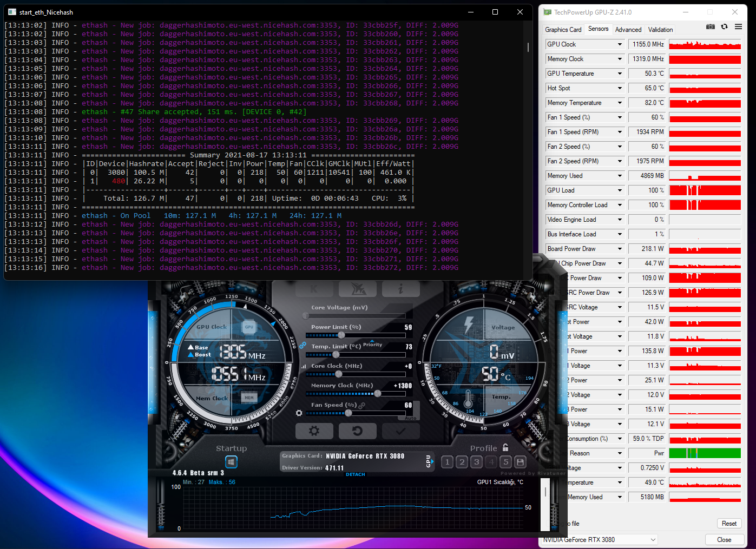Click the Temp. Limit slider handle
This screenshot has height=549, width=756.
(336, 355)
